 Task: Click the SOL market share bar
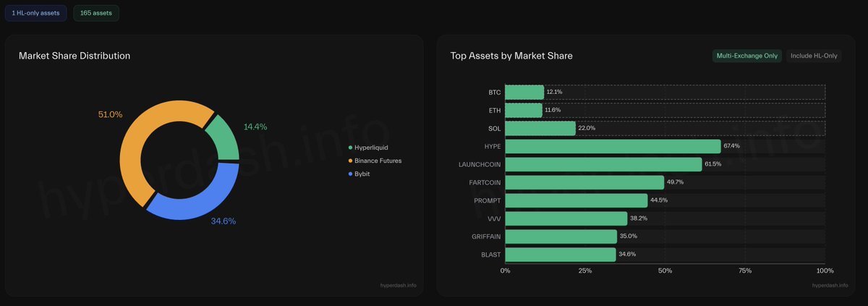(540, 128)
